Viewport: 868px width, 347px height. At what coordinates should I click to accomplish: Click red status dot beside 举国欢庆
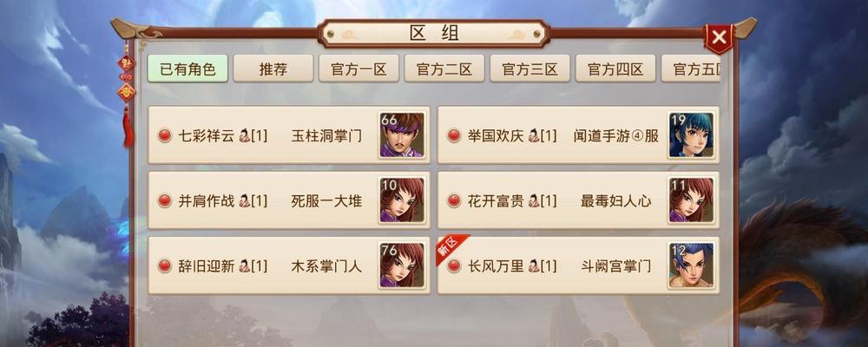(454, 135)
